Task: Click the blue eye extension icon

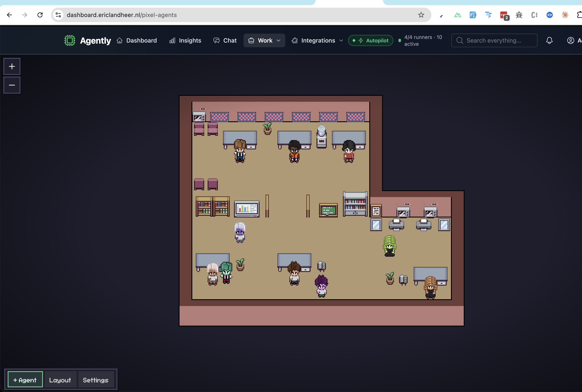Action: coord(549,15)
